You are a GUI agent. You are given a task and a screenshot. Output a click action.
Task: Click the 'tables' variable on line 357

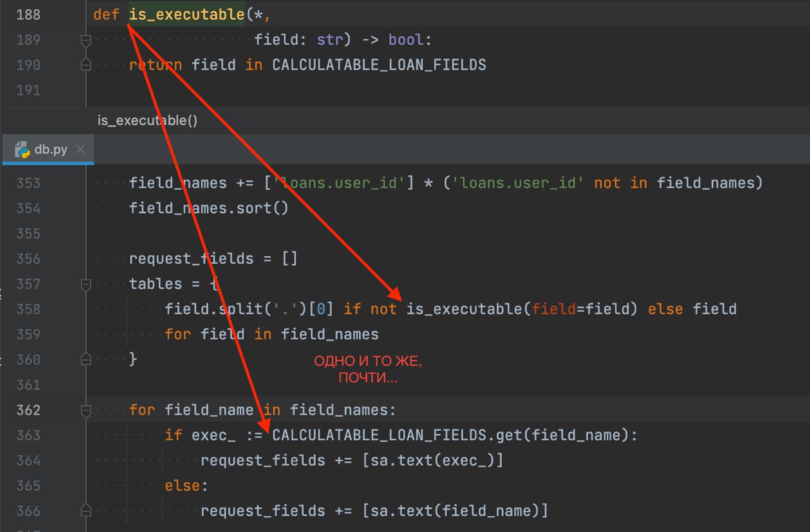pos(156,284)
